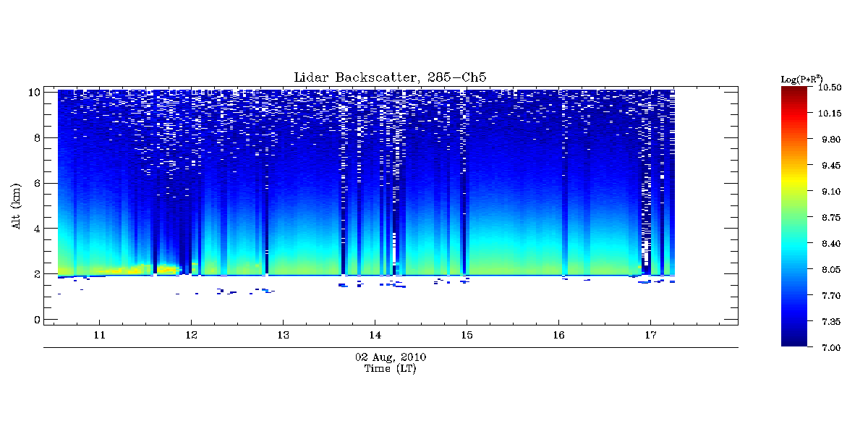Click the "Log(P*R²)" colorbar title
The image size is (868, 434).
pyautogui.click(x=801, y=78)
